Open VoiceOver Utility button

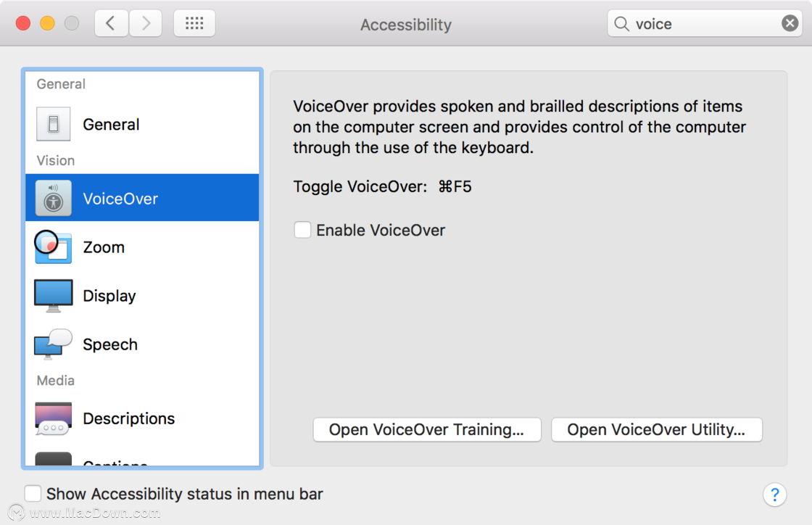click(x=657, y=430)
